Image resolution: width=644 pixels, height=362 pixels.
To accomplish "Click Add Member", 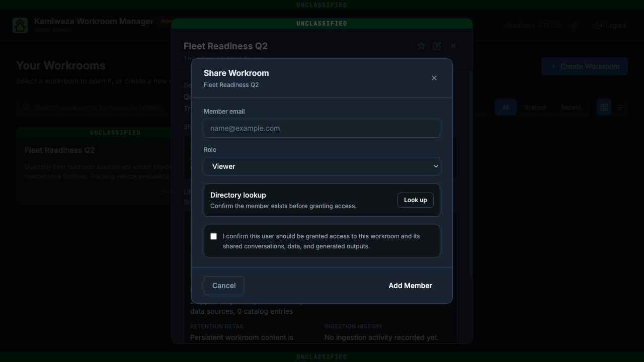I will click(410, 286).
